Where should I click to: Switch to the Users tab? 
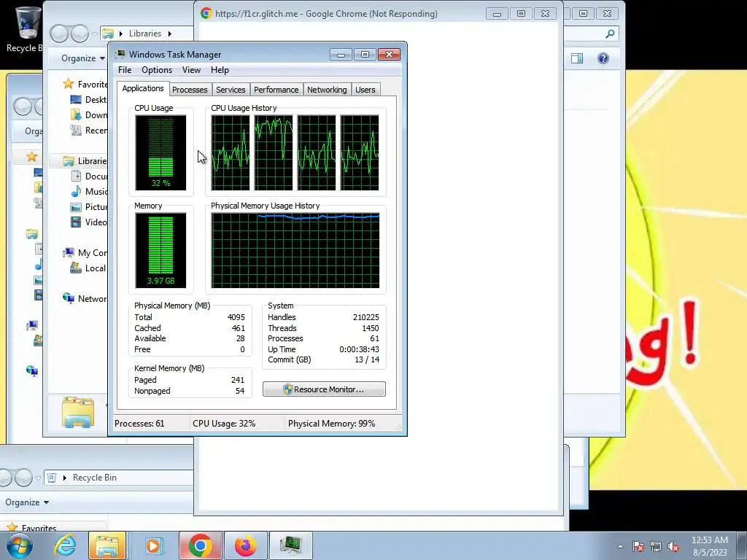(365, 90)
